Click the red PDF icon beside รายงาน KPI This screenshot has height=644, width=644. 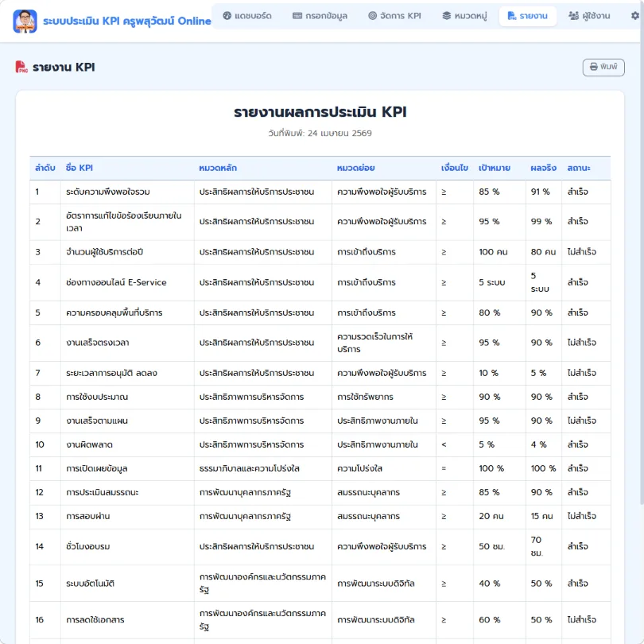tap(21, 67)
